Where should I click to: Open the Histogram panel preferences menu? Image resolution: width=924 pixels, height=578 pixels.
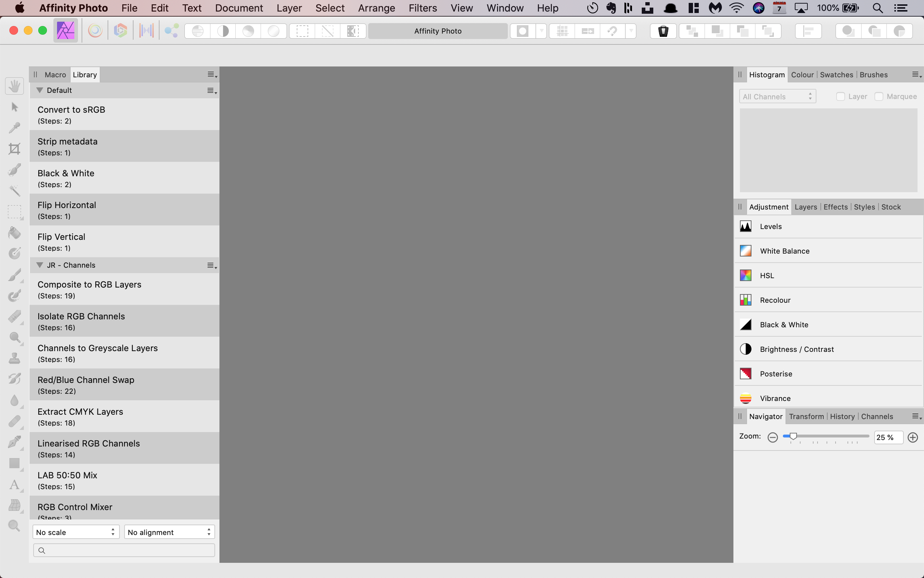[917, 74]
